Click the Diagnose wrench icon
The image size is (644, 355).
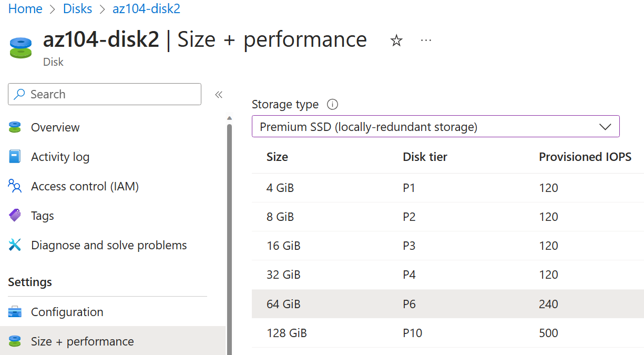coord(15,245)
